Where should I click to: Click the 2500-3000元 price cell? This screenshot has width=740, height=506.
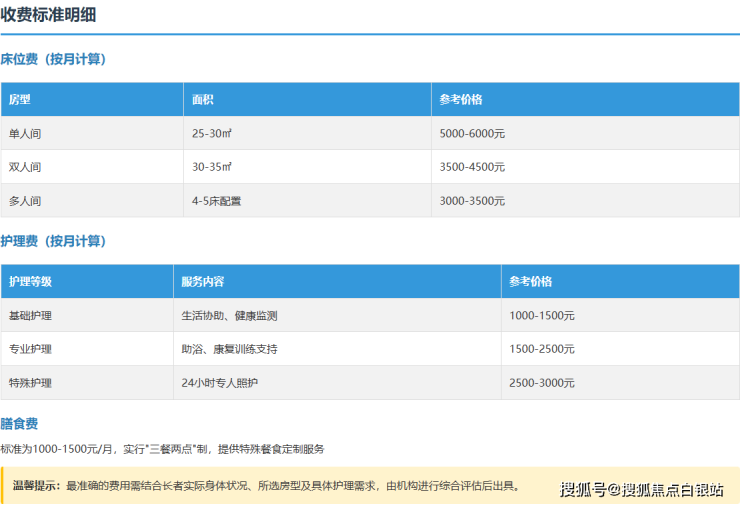pyautogui.click(x=541, y=383)
